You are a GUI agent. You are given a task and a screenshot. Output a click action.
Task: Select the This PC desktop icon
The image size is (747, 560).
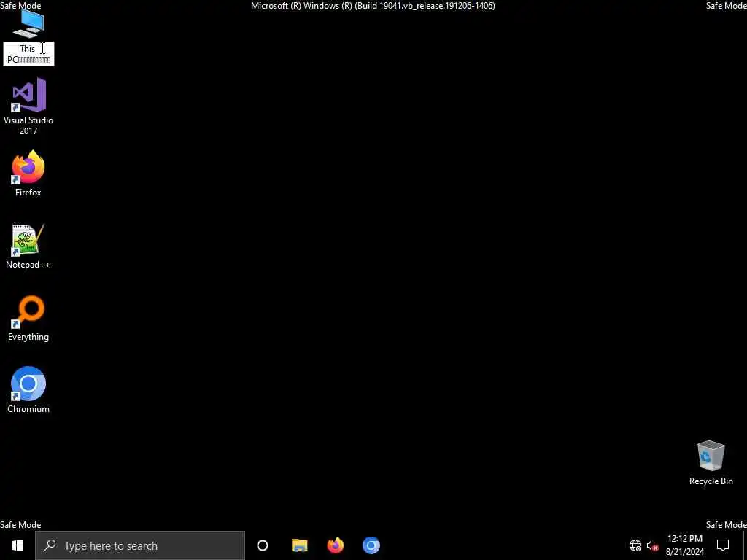tap(28, 24)
